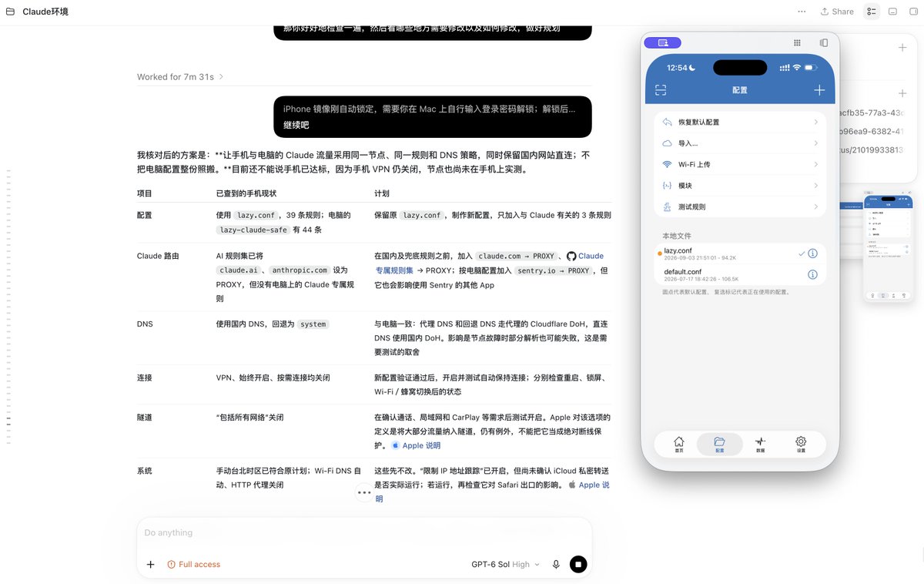Click the chevron on the 模块 row
The height and width of the screenshot is (584, 924).
coord(816,186)
